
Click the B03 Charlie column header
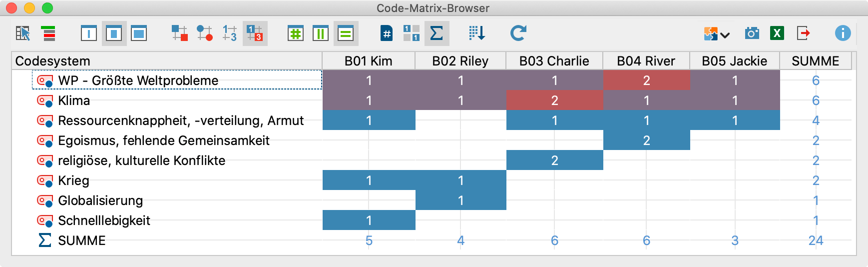click(554, 61)
